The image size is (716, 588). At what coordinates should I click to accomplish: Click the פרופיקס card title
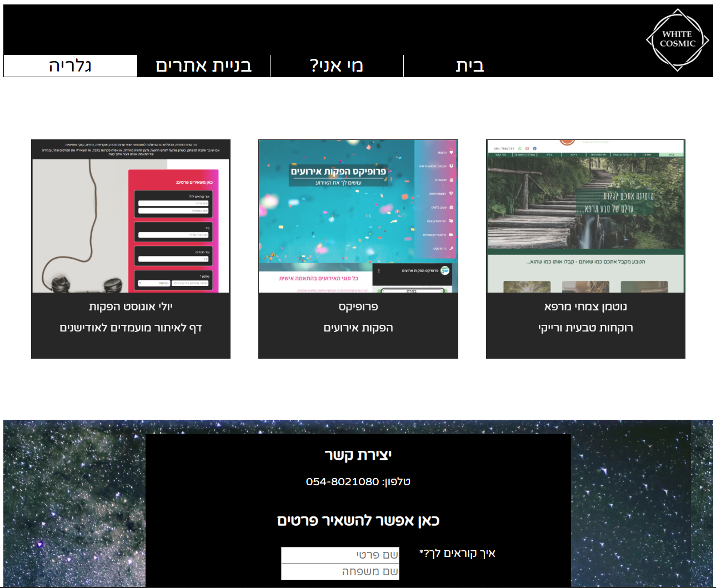point(358,306)
